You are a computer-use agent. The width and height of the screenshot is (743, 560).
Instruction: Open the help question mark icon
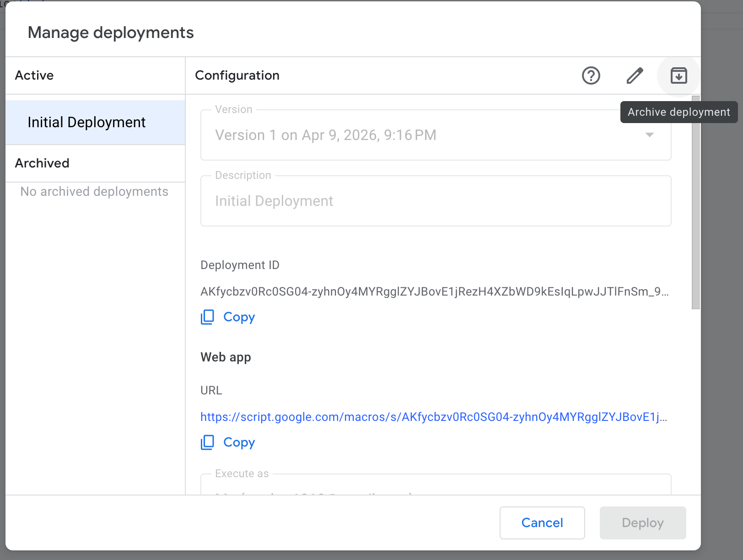coord(591,75)
